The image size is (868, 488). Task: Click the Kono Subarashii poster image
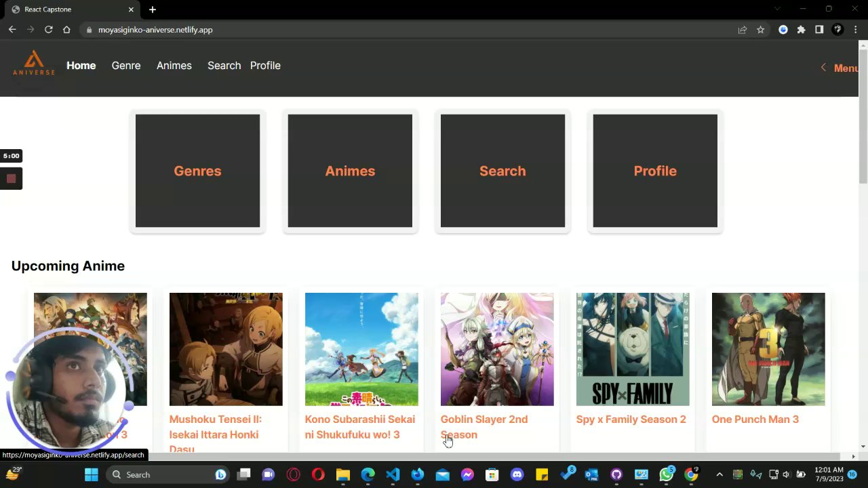pyautogui.click(x=361, y=349)
